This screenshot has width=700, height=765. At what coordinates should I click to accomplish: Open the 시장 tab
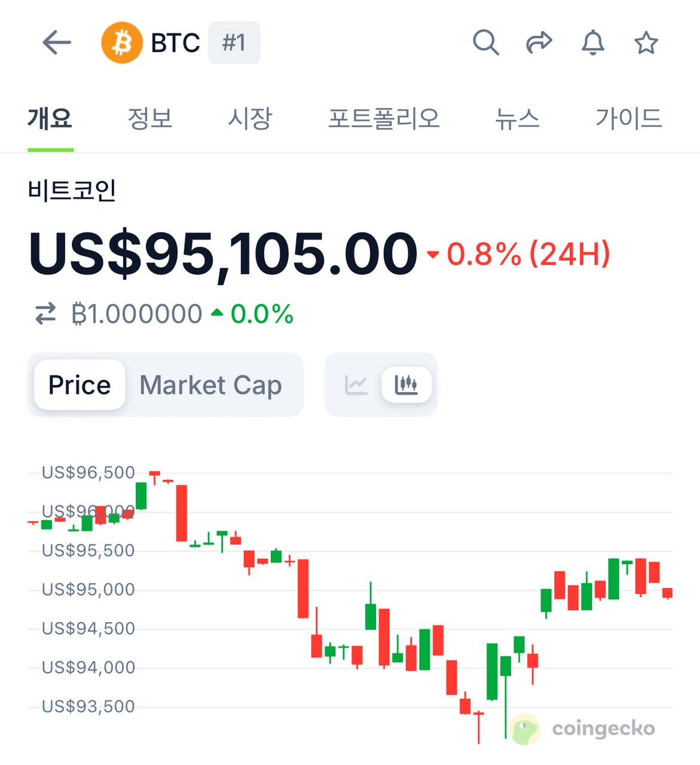click(x=250, y=118)
